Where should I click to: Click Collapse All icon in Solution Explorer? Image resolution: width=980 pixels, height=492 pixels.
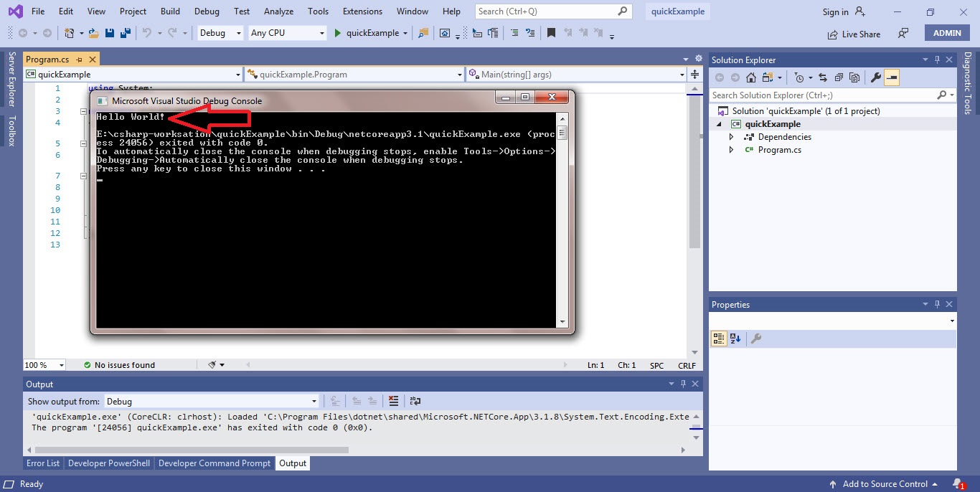(839, 77)
